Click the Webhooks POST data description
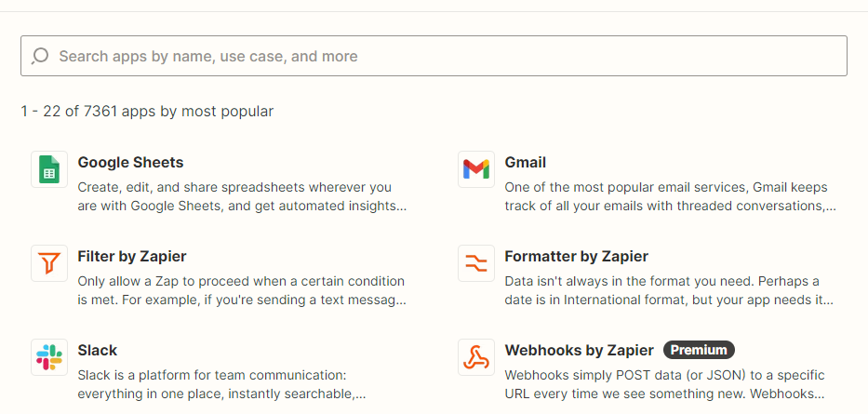The width and height of the screenshot is (868, 414). pos(664,384)
